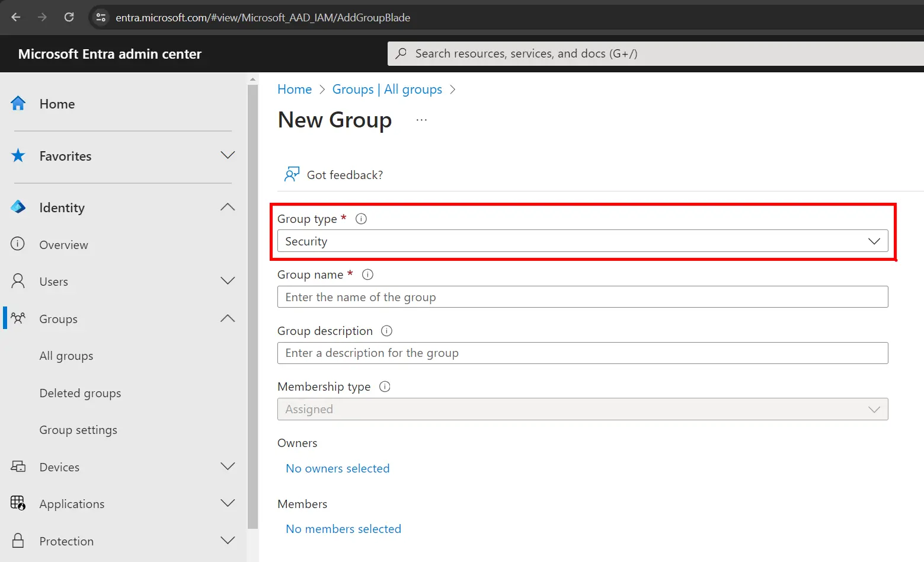Click the Group name info icon
The height and width of the screenshot is (562, 924).
[367, 274]
